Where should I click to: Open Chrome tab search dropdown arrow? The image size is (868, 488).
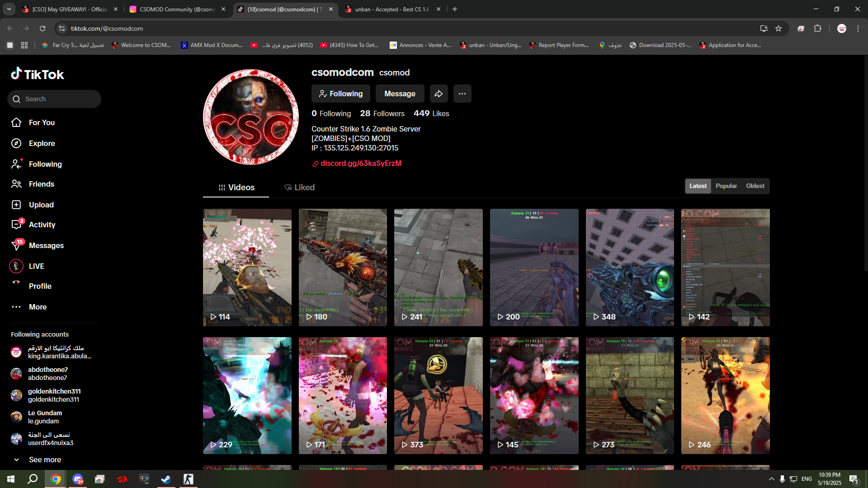click(x=9, y=9)
